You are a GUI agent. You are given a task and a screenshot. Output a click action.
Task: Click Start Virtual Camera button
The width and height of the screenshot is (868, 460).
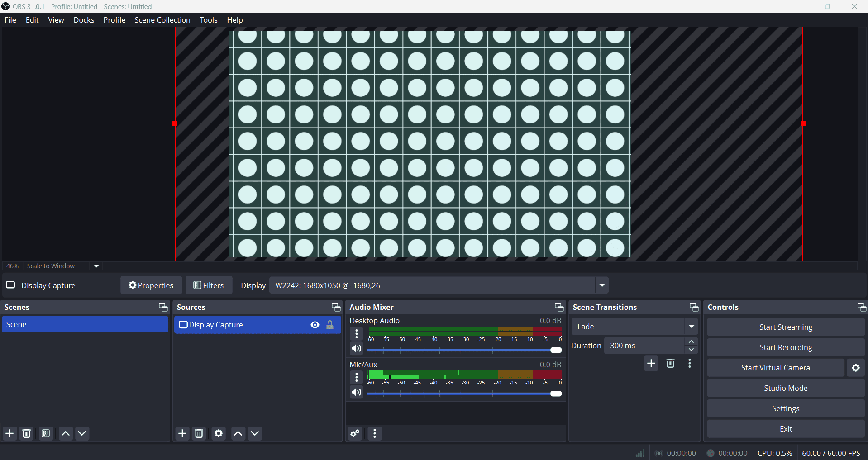click(x=776, y=368)
